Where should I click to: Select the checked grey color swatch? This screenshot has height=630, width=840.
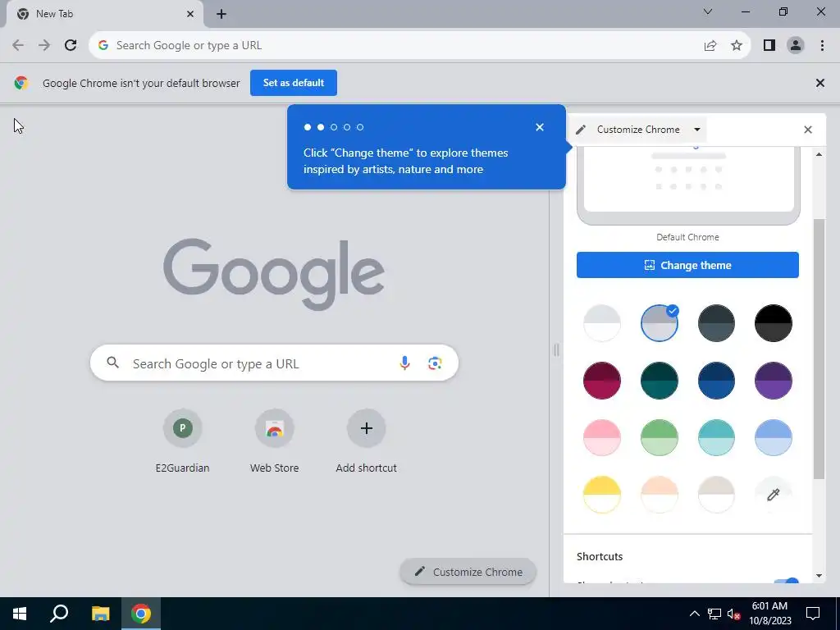tap(659, 323)
